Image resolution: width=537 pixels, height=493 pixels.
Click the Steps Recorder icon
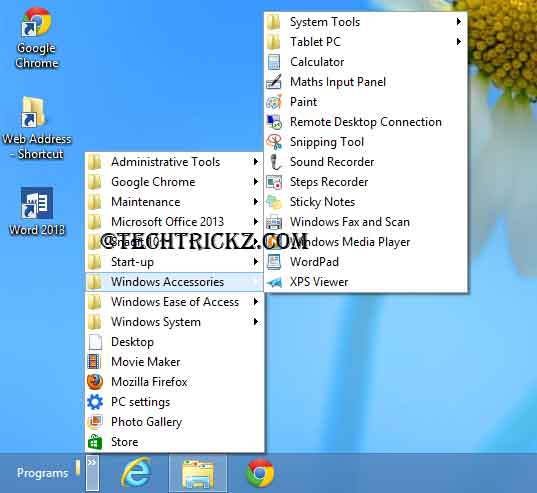click(274, 182)
